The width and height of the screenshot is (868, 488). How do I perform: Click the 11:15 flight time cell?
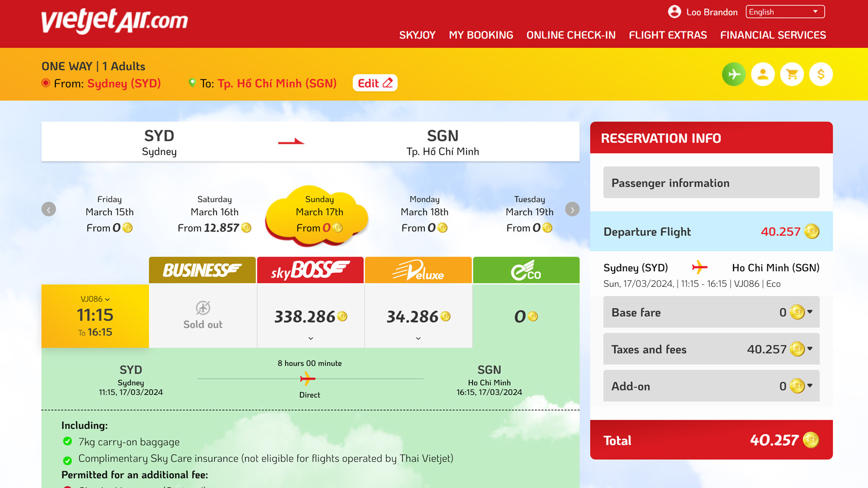point(95,316)
